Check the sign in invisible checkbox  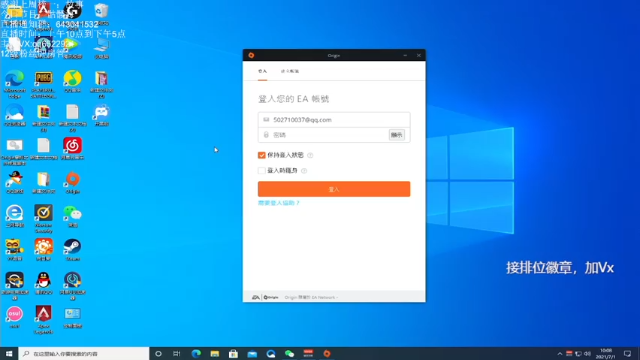click(262, 171)
